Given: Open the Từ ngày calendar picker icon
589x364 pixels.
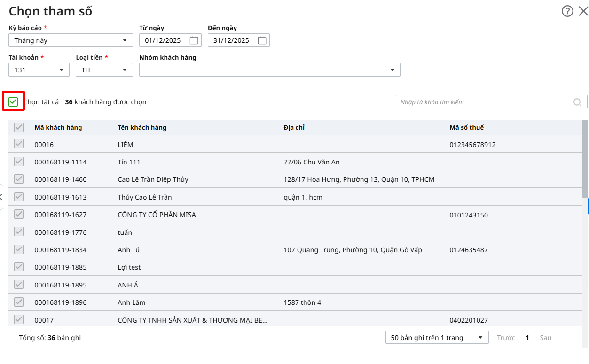Looking at the screenshot, I should 194,40.
